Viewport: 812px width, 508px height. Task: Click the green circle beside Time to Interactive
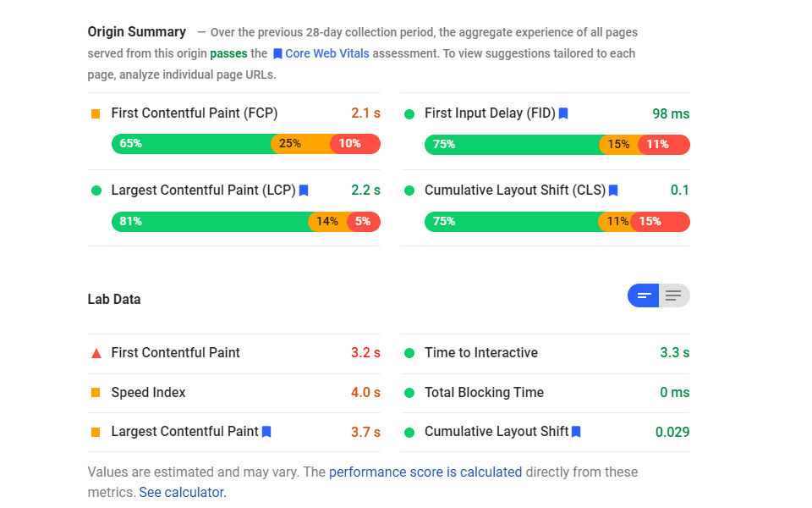pos(409,353)
